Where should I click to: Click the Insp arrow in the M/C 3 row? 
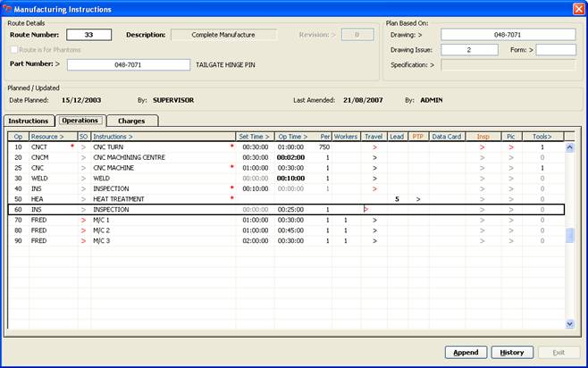[x=483, y=241]
